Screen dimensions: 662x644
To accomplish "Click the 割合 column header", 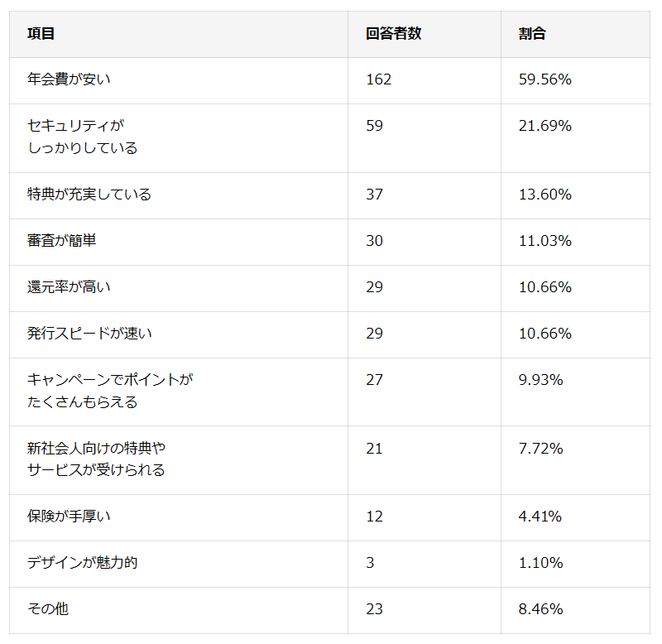I will click(x=532, y=34).
